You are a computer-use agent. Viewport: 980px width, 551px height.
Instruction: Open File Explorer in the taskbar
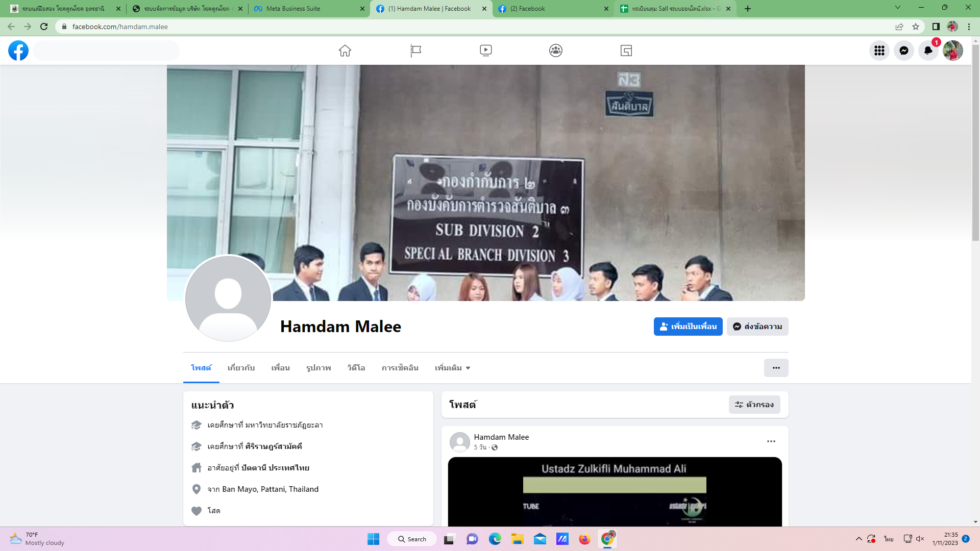(518, 539)
